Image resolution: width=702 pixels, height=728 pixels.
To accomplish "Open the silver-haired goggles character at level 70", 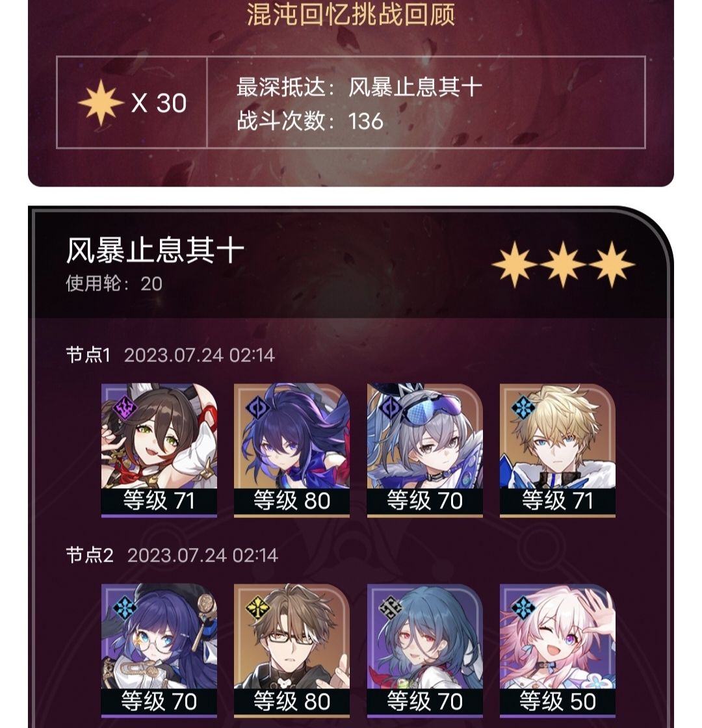I will tap(425, 450).
